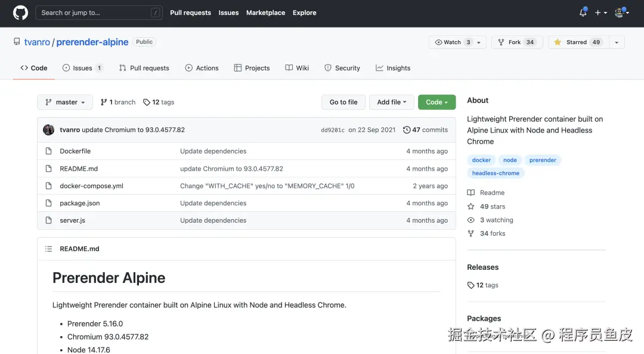Open the Insights tab
The height and width of the screenshot is (354, 644).
tap(393, 68)
